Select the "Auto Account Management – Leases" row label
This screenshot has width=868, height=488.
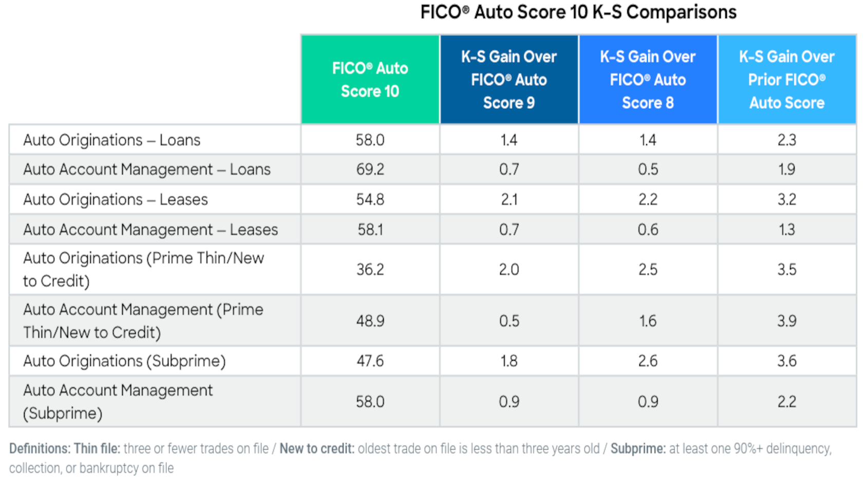click(150, 230)
